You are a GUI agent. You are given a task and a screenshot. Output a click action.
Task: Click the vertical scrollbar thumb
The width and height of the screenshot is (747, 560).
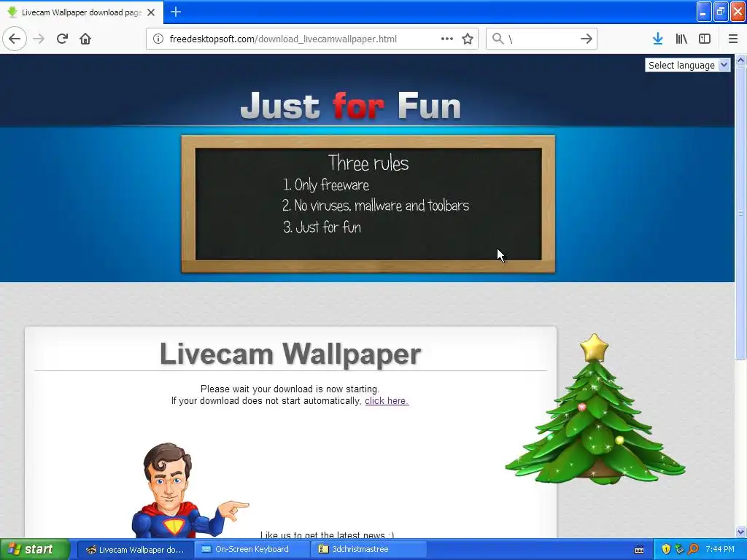[x=740, y=212]
